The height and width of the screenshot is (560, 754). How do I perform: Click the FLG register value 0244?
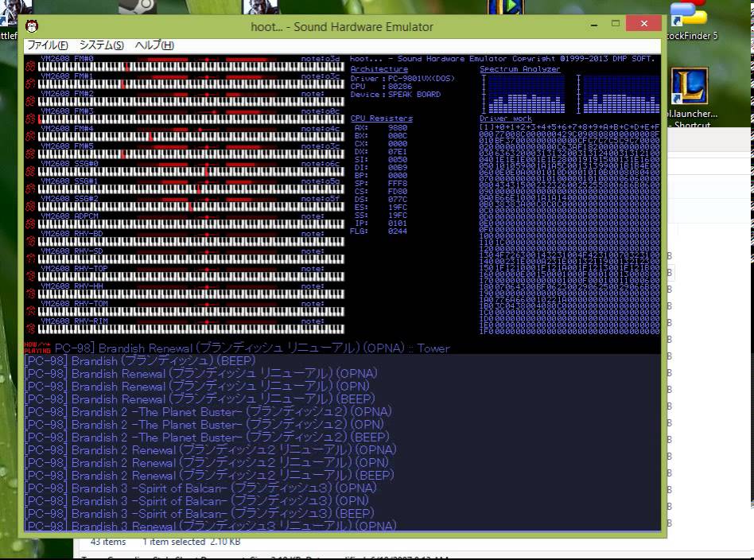(x=398, y=231)
